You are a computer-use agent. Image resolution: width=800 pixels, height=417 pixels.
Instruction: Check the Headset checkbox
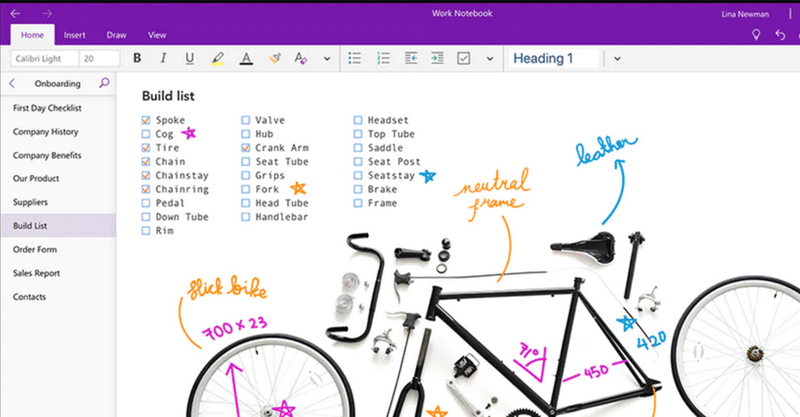[x=358, y=120]
